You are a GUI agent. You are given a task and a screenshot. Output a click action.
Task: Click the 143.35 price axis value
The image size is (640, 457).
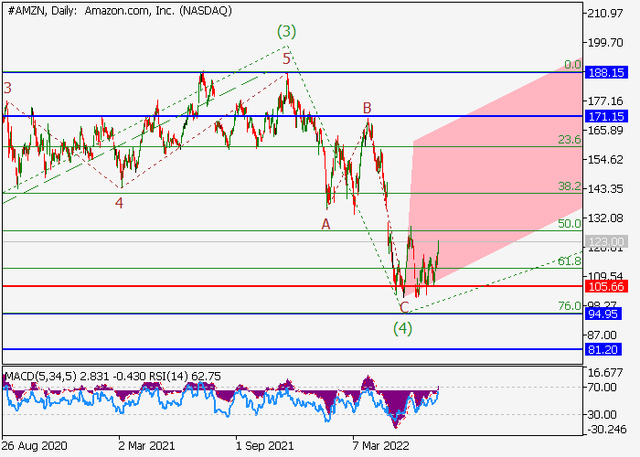click(605, 189)
